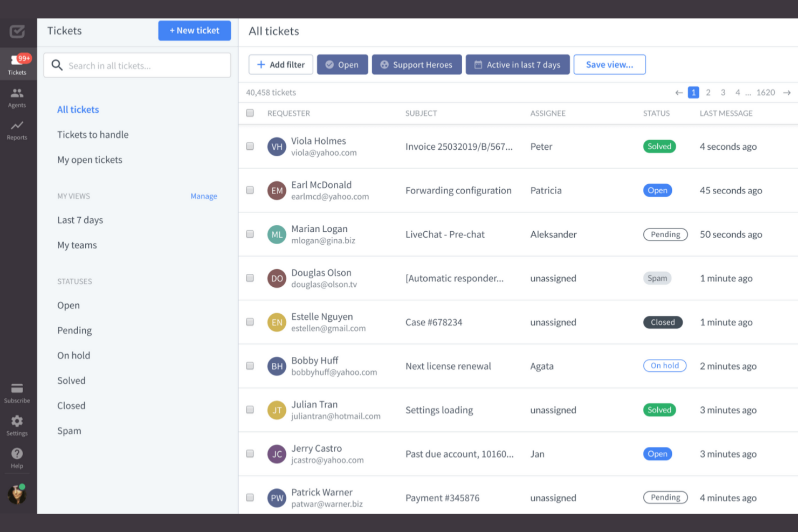Click the Subscribe icon
798x532 pixels.
17,392
